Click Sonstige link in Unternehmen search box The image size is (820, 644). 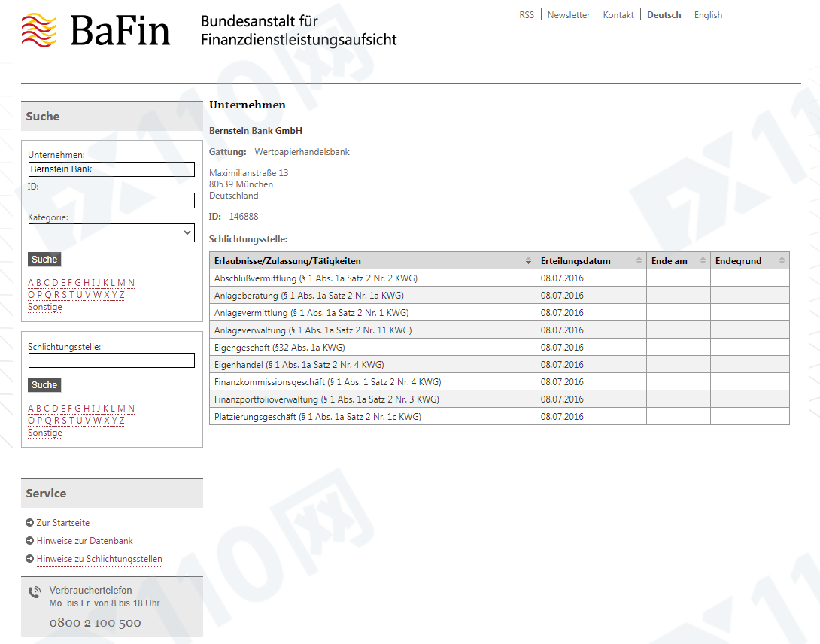(45, 307)
